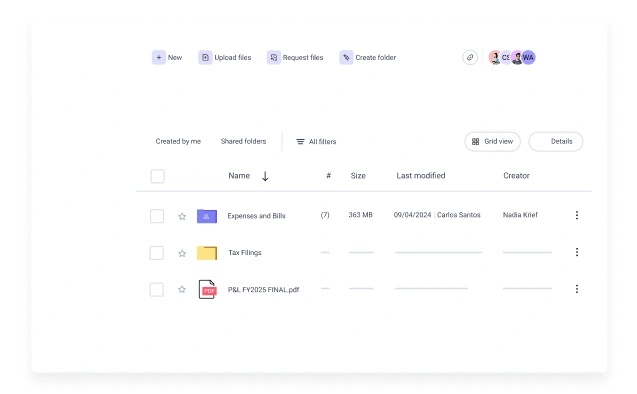This screenshot has width=637, height=394.
Task: Click Upload files text
Action: pos(233,58)
